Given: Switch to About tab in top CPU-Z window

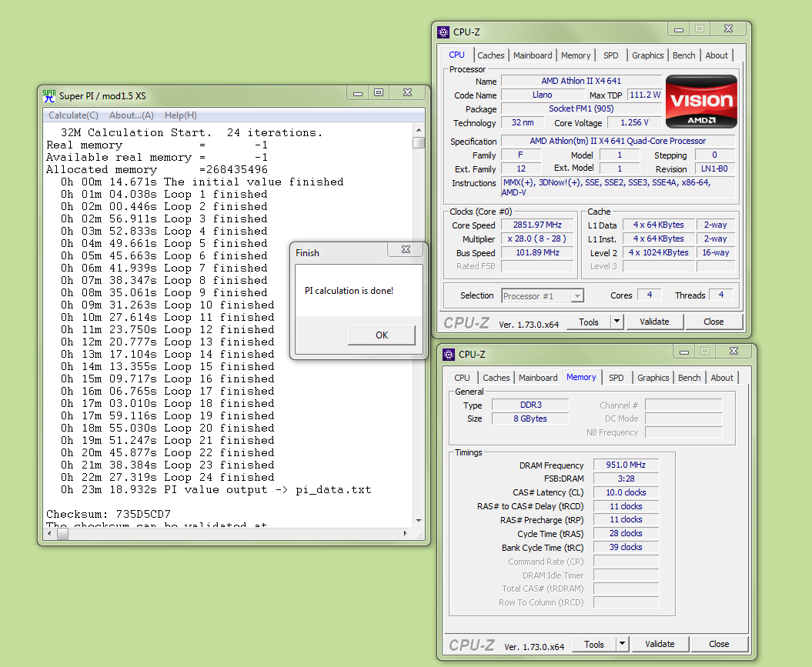Looking at the screenshot, I should (x=717, y=55).
